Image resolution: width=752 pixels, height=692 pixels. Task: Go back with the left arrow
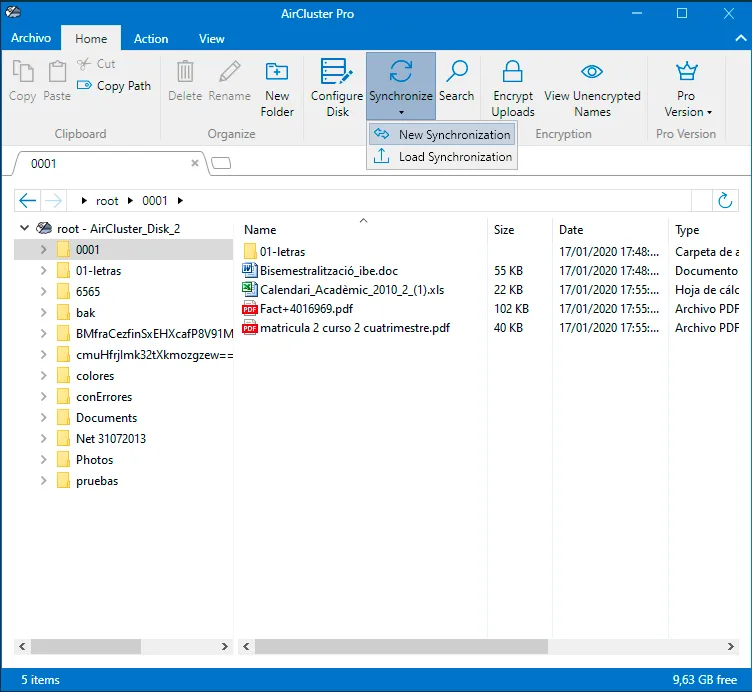pyautogui.click(x=27, y=200)
